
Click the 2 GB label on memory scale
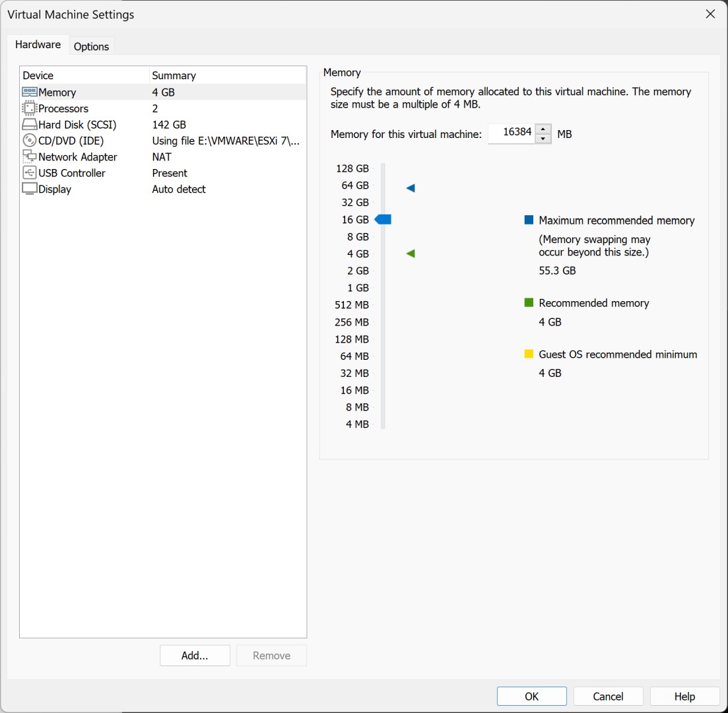point(358,271)
